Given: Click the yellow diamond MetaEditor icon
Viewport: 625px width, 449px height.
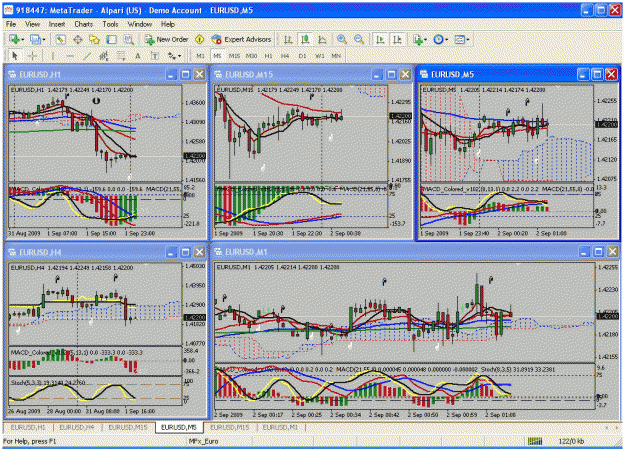Looking at the screenshot, I should point(199,39).
